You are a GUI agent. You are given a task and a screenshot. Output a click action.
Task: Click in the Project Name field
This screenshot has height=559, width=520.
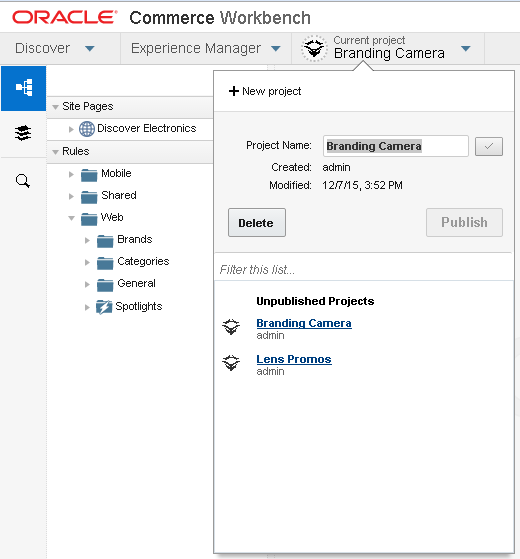coord(396,146)
